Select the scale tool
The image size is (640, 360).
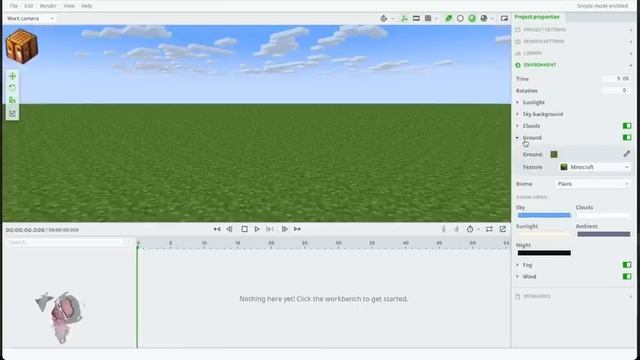click(12, 100)
